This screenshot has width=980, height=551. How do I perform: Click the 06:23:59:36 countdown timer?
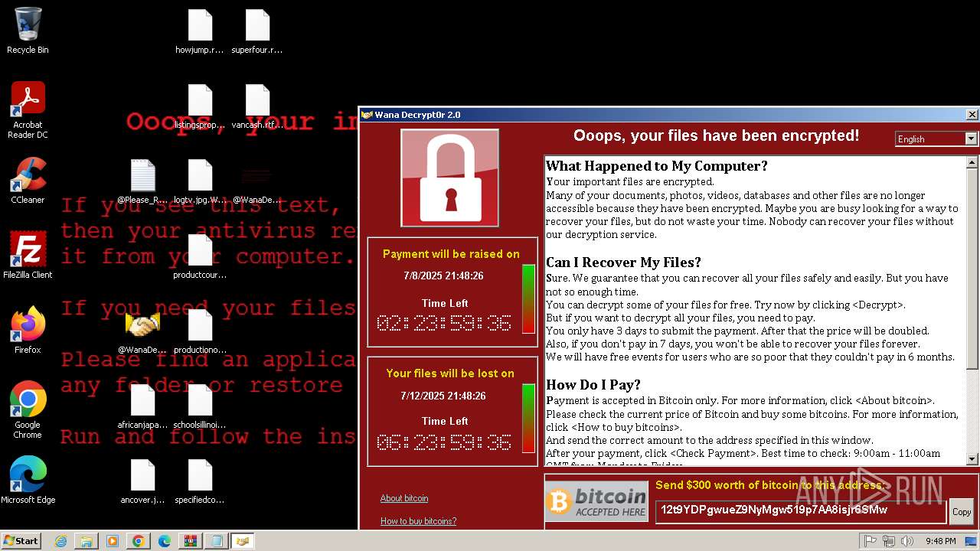pyautogui.click(x=444, y=442)
